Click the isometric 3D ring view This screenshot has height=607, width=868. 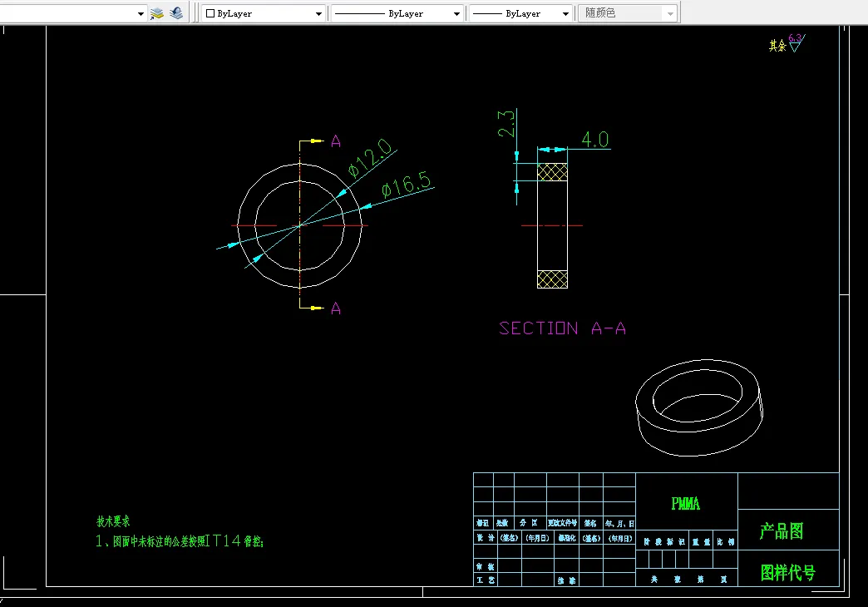point(699,407)
